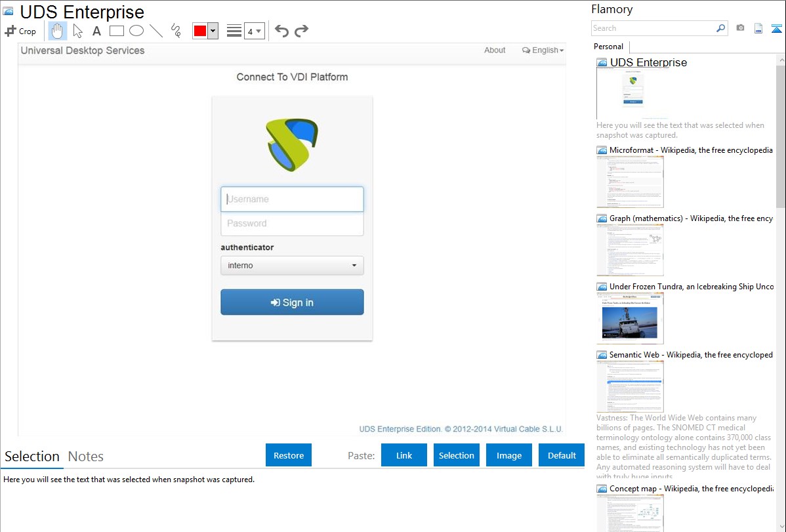The height and width of the screenshot is (532, 786).
Task: Open the color picker dropdown arrow
Action: (x=213, y=31)
